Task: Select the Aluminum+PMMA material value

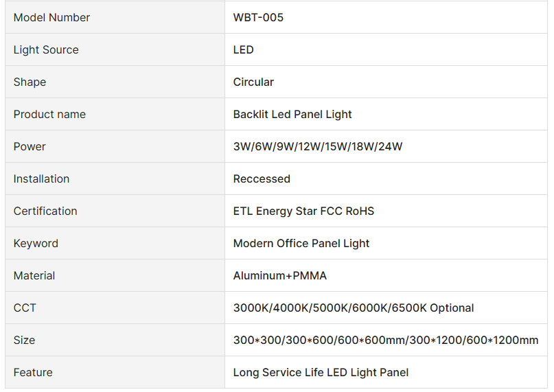Action: click(280, 275)
